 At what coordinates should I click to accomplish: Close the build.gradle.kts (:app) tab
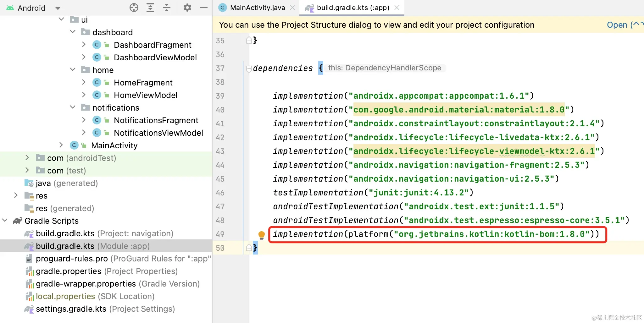(397, 8)
